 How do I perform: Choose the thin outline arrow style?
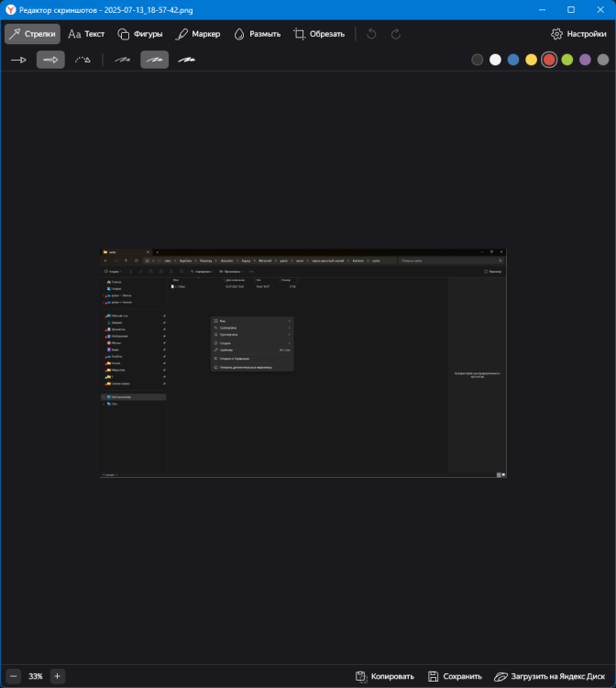(18, 60)
